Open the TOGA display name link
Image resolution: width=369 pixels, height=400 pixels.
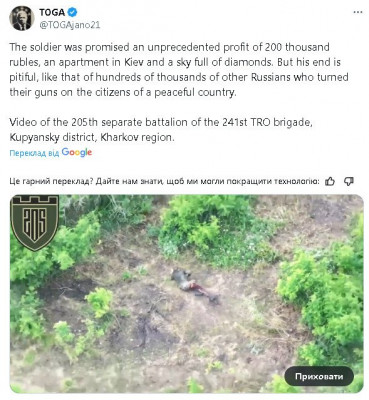pyautogui.click(x=52, y=12)
